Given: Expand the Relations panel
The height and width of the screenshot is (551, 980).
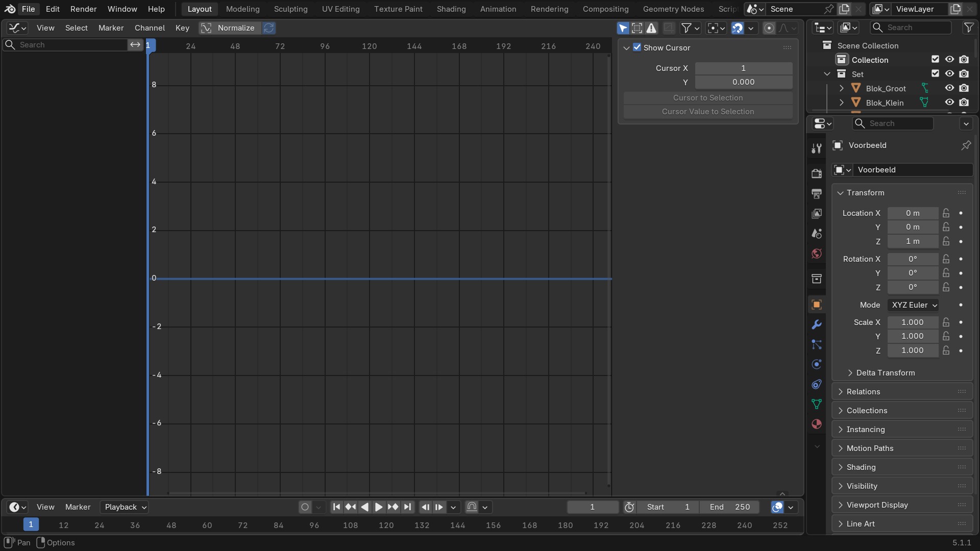Looking at the screenshot, I should (x=902, y=392).
